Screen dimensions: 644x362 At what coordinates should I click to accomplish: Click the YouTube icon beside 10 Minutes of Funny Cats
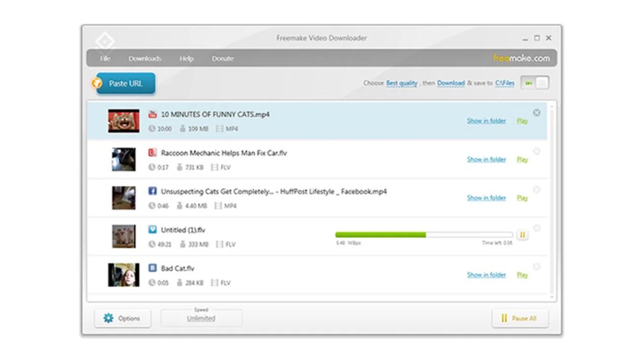152,114
